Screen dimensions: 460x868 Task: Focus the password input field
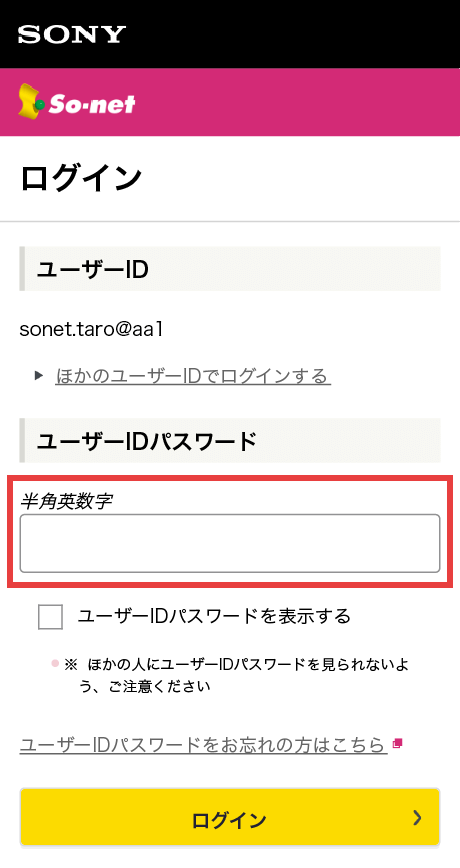tap(230, 543)
